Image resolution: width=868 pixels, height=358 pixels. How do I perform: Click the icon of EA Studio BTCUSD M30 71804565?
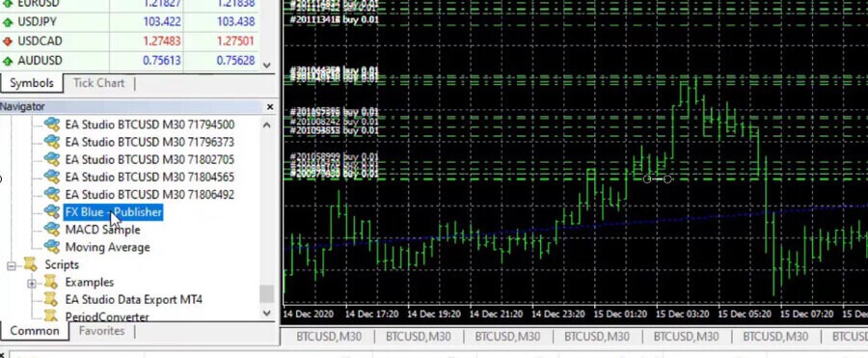[51, 178]
